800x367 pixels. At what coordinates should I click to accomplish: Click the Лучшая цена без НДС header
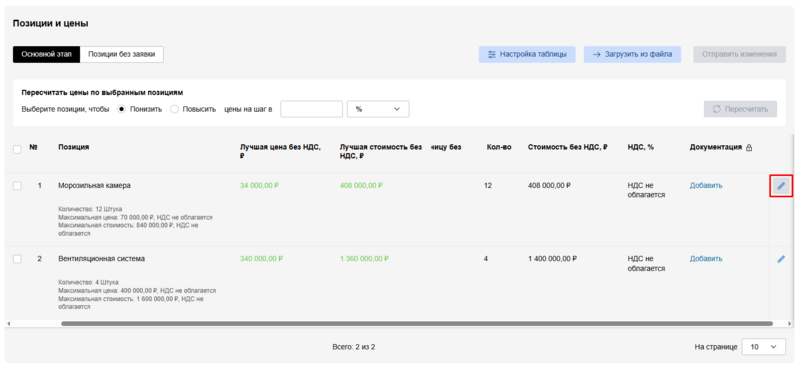pos(280,151)
